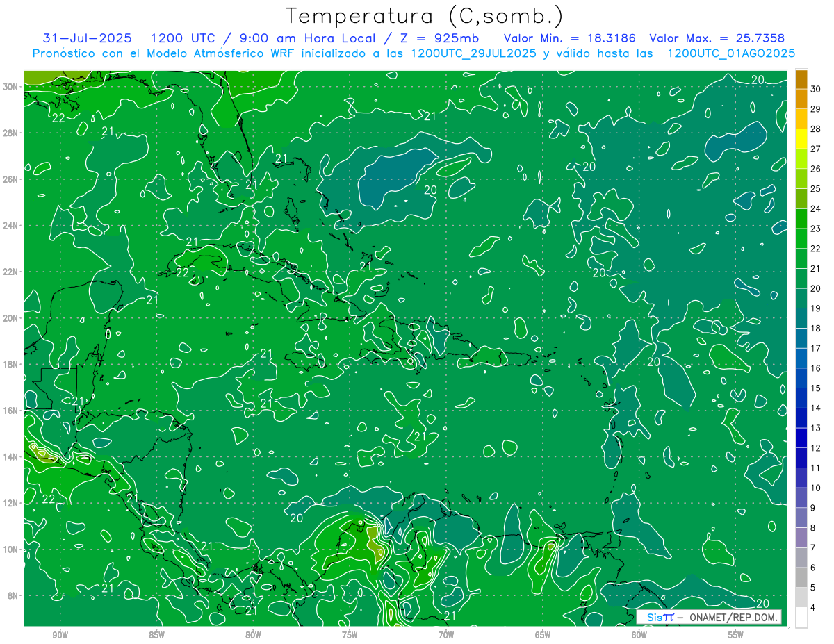The width and height of the screenshot is (834, 644).
Task: Click the 70W longitude axis label
Action: tap(446, 636)
